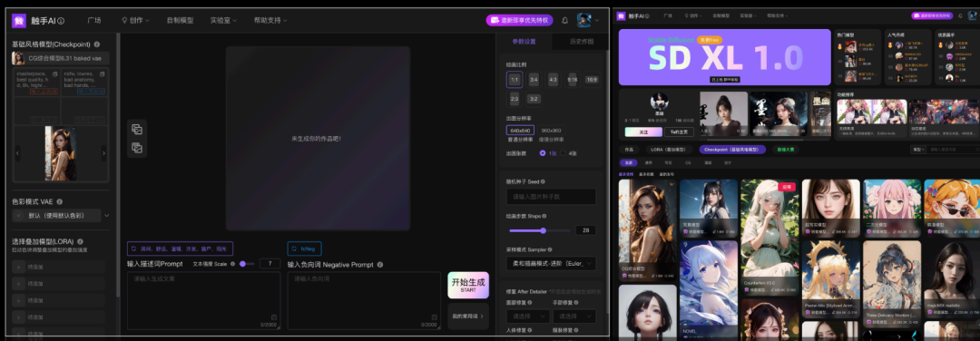Click info icon next to Negative Prompt label
This screenshot has height=341, width=980.
point(380,265)
